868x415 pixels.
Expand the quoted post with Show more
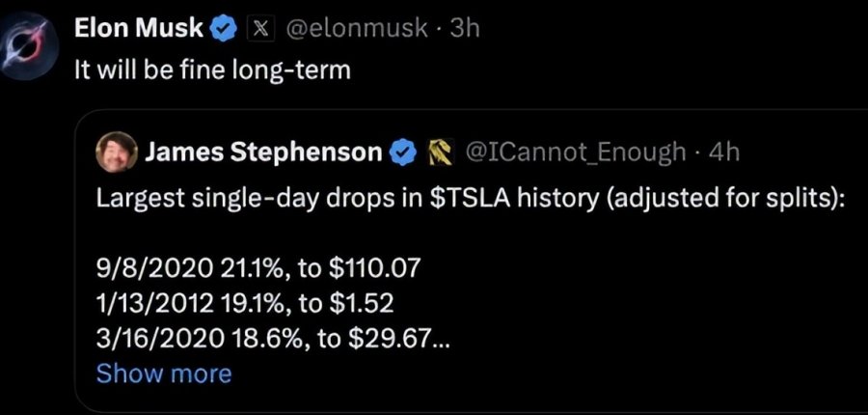[x=164, y=373]
